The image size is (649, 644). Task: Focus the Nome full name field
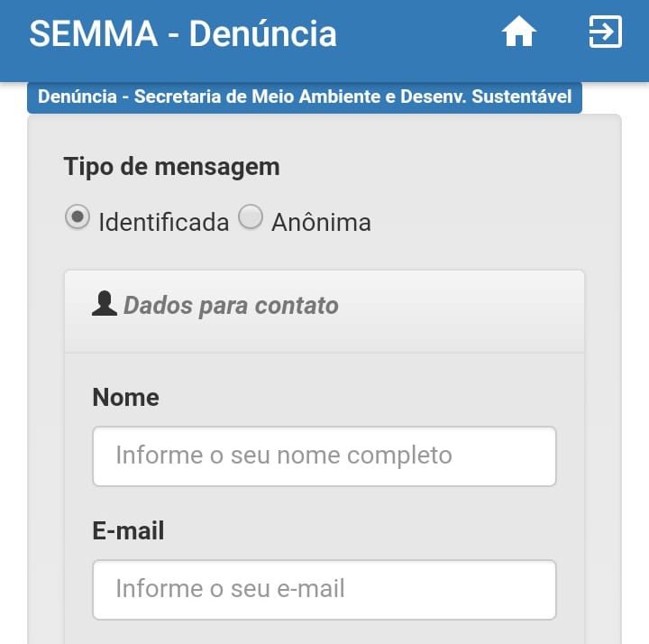[324, 456]
